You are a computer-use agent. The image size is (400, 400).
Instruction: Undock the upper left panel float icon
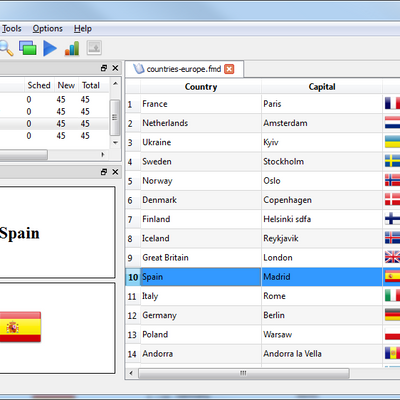tap(104, 68)
